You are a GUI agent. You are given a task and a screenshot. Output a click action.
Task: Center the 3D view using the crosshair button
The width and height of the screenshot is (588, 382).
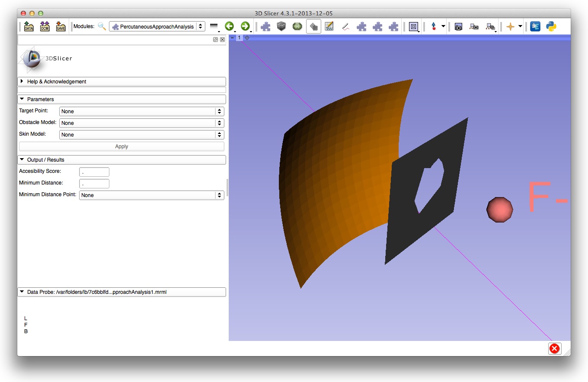pos(247,38)
